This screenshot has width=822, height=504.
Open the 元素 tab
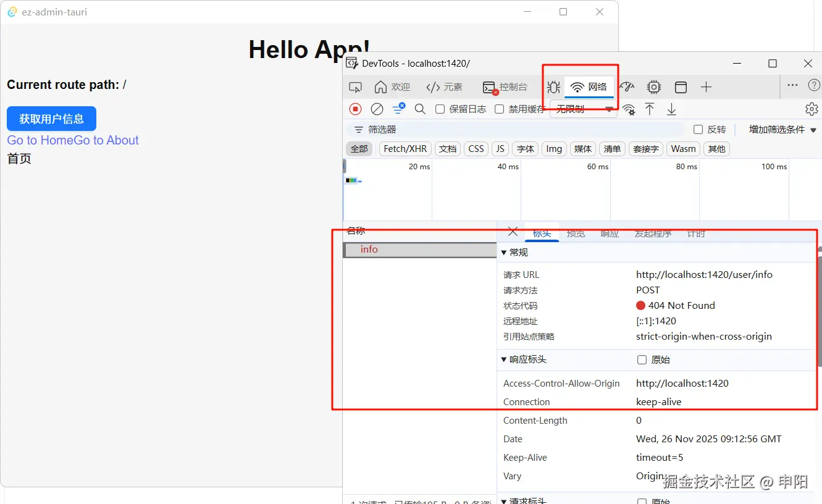[x=445, y=87]
